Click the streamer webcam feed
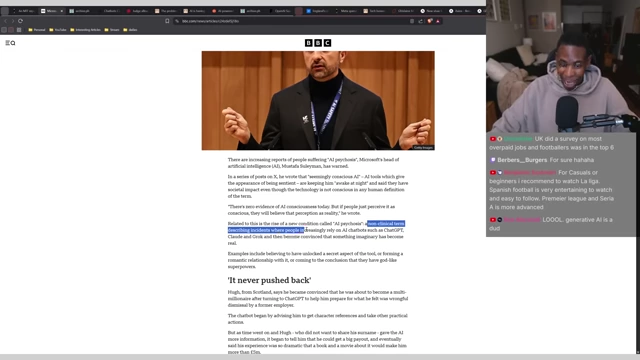The width and height of the screenshot is (640, 360). [563, 66]
